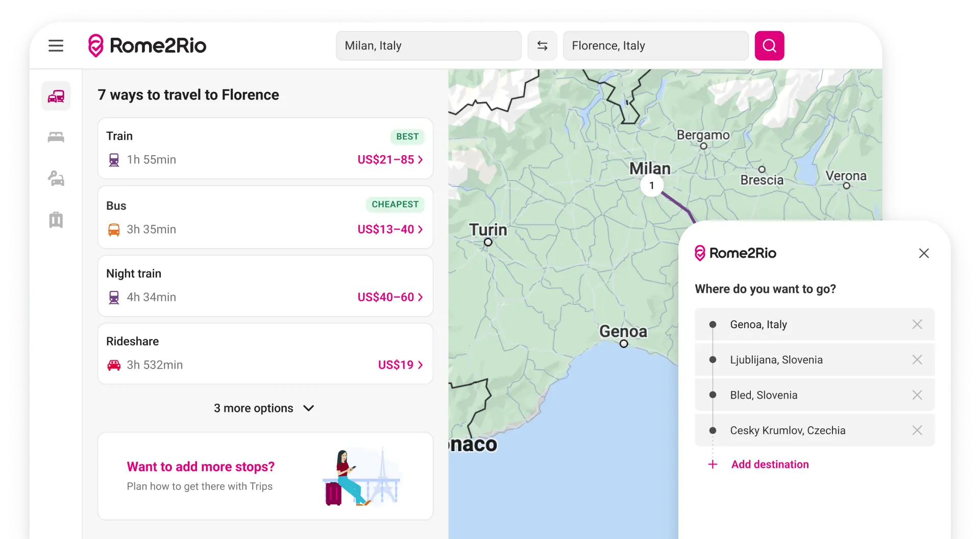Click the Brescia city marker on map
The width and height of the screenshot is (980, 539).
click(x=762, y=169)
